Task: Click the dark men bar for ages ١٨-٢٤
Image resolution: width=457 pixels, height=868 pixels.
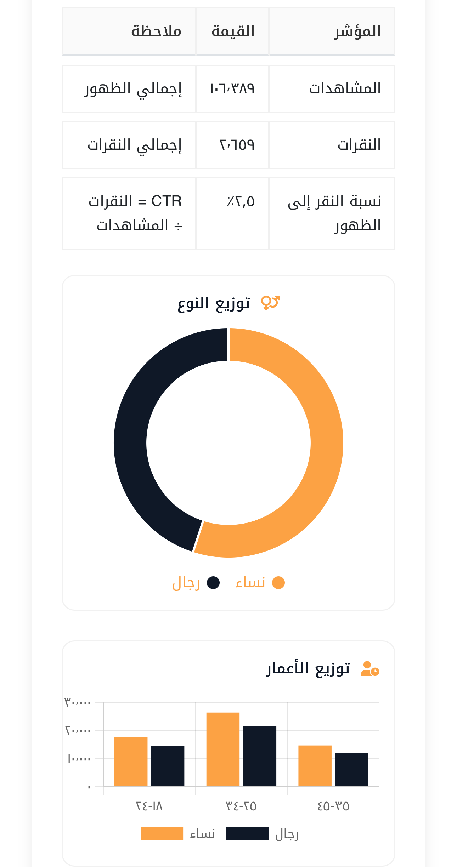Action: pyautogui.click(x=168, y=766)
